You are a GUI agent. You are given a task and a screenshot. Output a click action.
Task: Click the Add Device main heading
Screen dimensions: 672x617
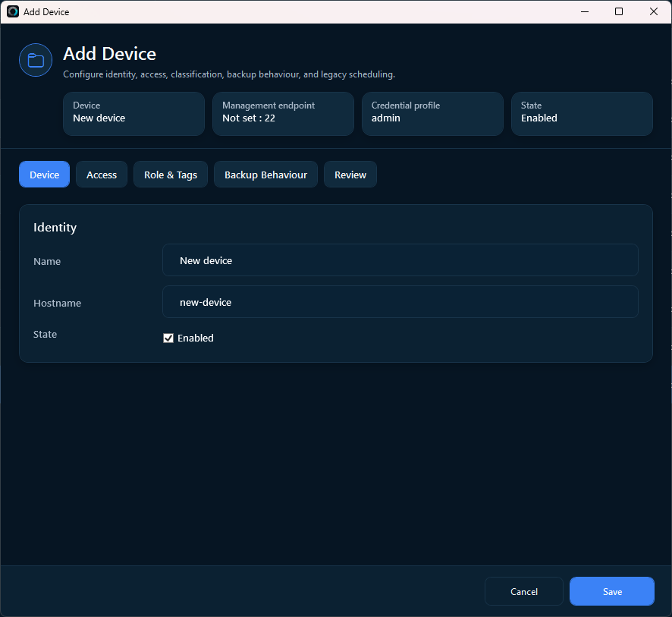(x=110, y=54)
